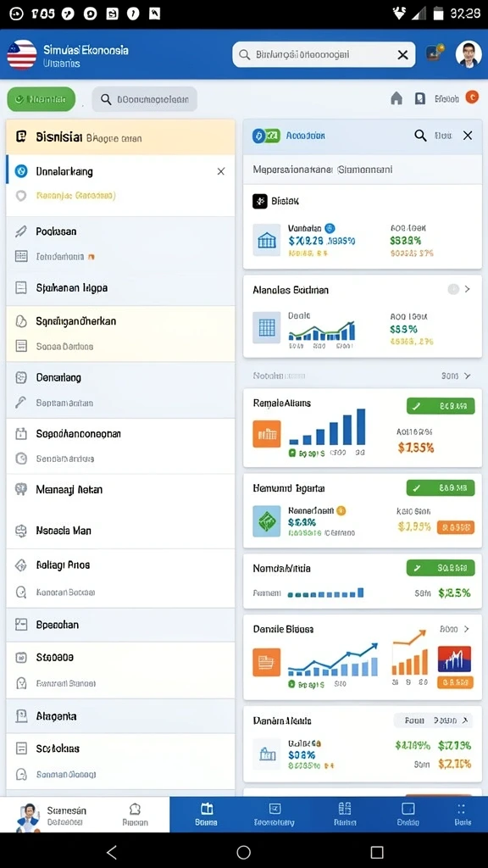Click the green tag icon in Bemund Bgarta card

267,521
